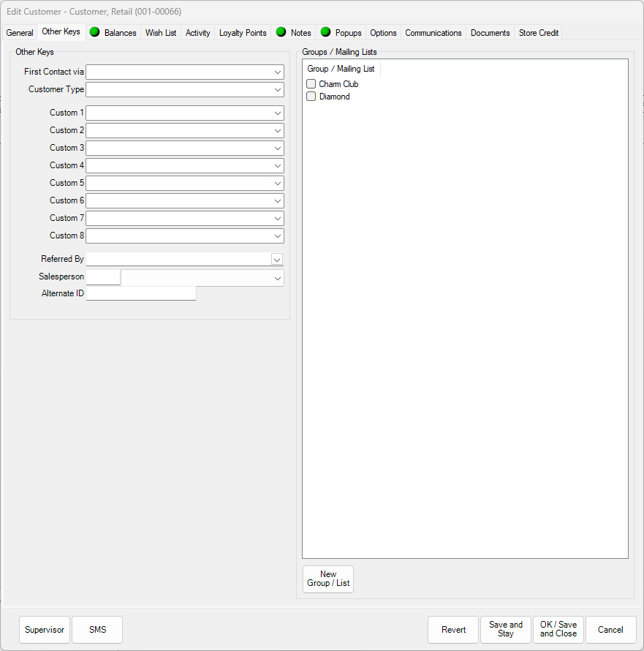The height and width of the screenshot is (651, 644).
Task: Switch to the Store Credit tab
Action: [x=538, y=32]
